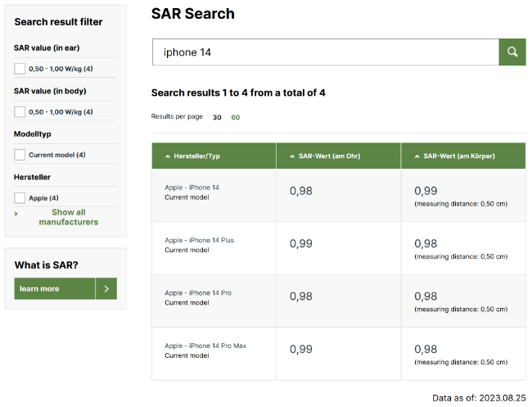Click the Search results 1 to 4 heading
The image size is (532, 407).
(238, 93)
